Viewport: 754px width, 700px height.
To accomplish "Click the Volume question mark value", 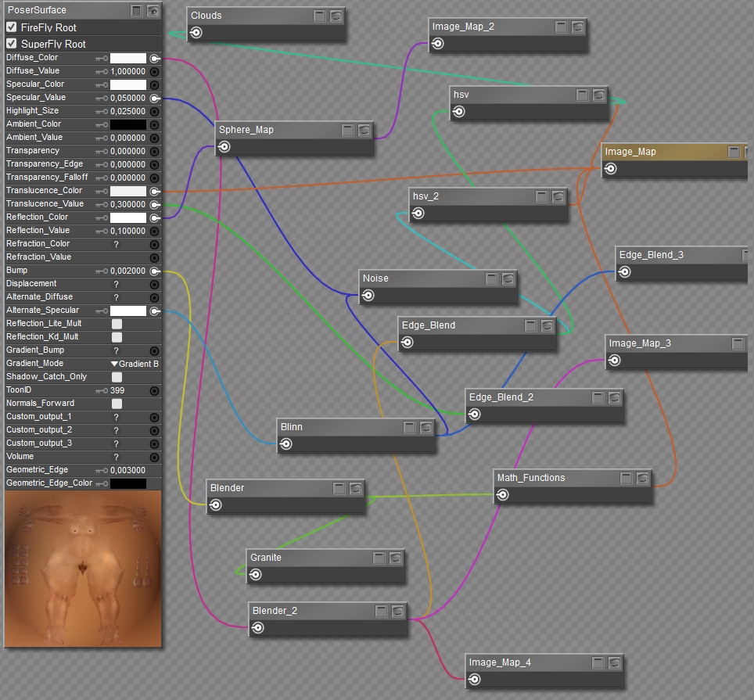I will (116, 457).
